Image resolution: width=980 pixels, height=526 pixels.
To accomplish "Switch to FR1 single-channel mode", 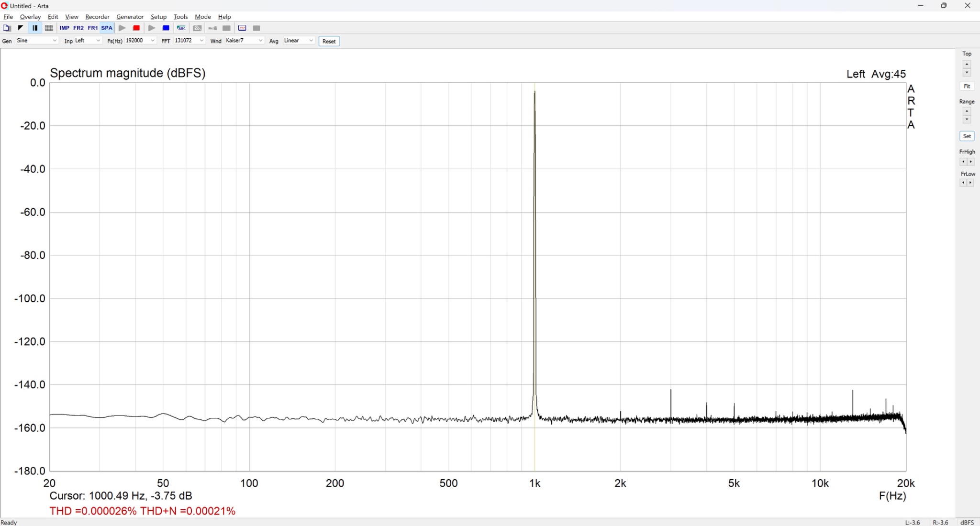I will pos(93,28).
